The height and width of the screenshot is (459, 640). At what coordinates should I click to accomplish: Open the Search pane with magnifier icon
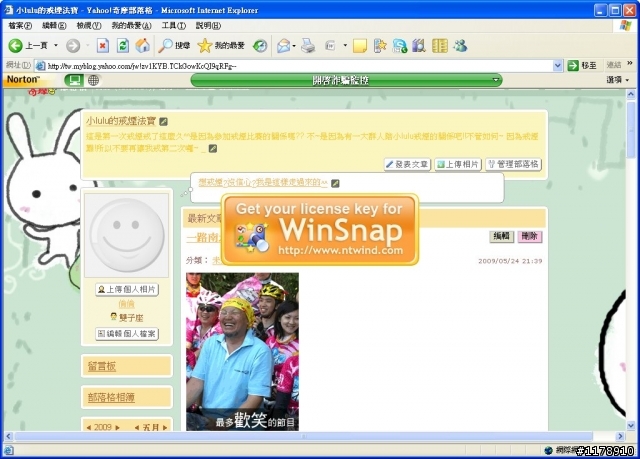165,46
